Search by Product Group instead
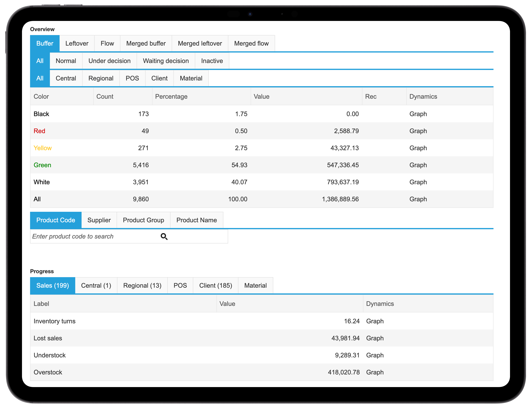 click(143, 220)
